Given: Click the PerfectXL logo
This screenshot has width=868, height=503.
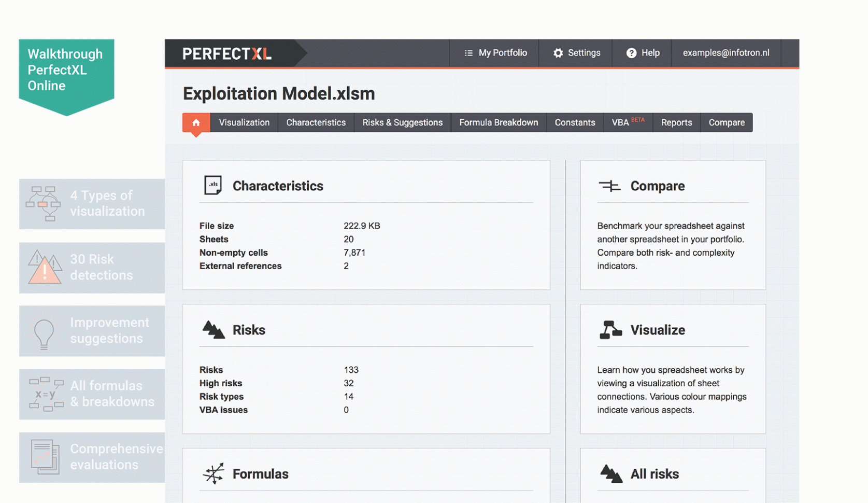Looking at the screenshot, I should (227, 54).
